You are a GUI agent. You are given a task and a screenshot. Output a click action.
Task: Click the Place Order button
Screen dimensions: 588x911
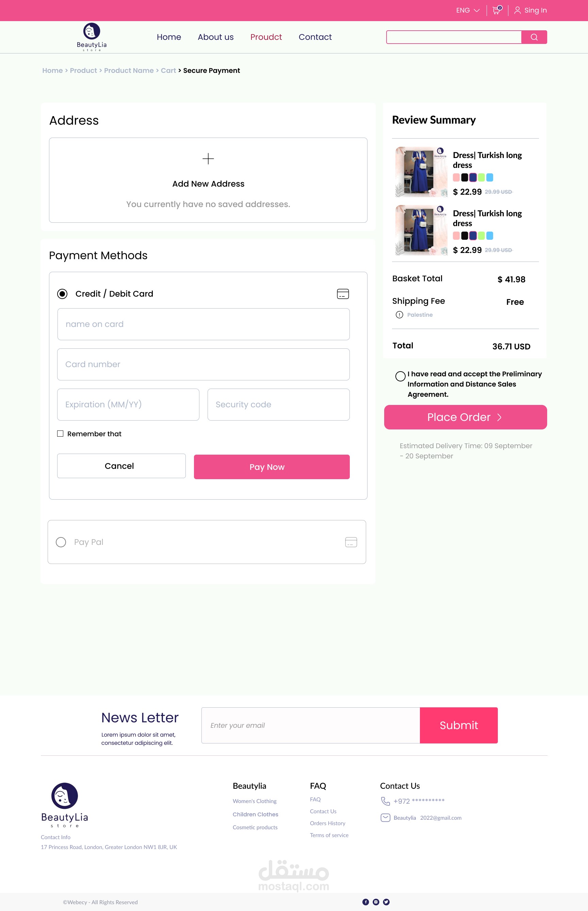click(x=465, y=417)
